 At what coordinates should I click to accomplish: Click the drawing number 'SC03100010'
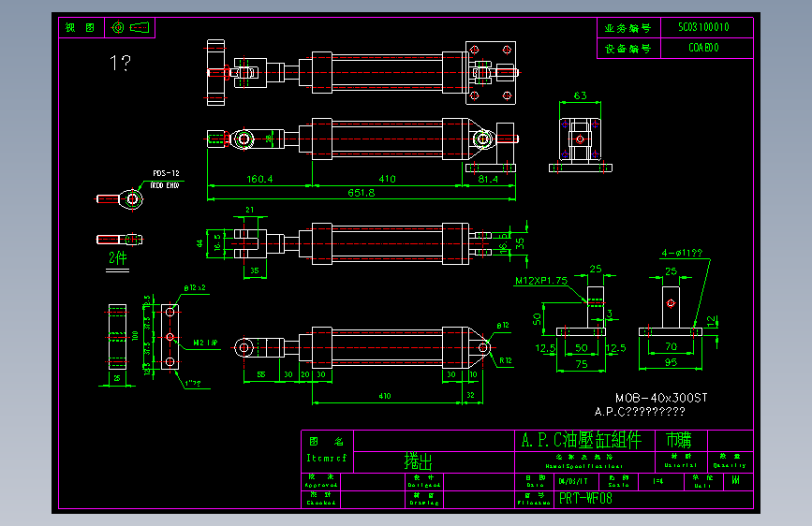[703, 27]
